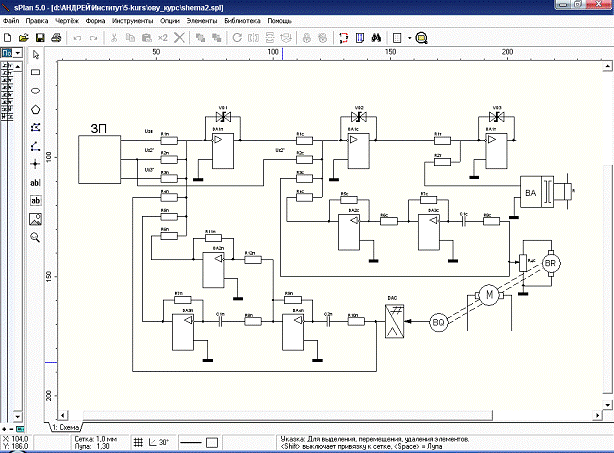
Task: Pick the ellipse drawing tool
Action: 36,91
